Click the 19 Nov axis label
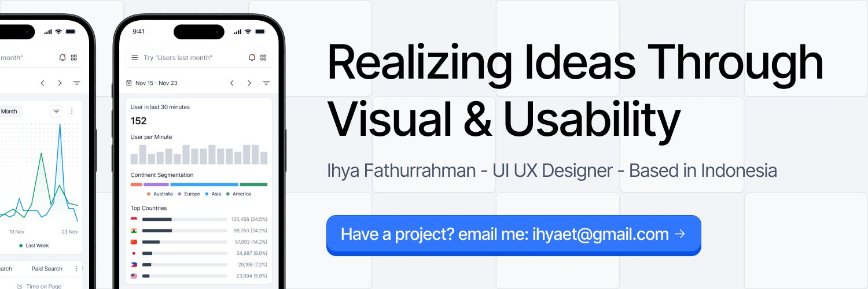Image resolution: width=868 pixels, height=289 pixels. [16, 231]
